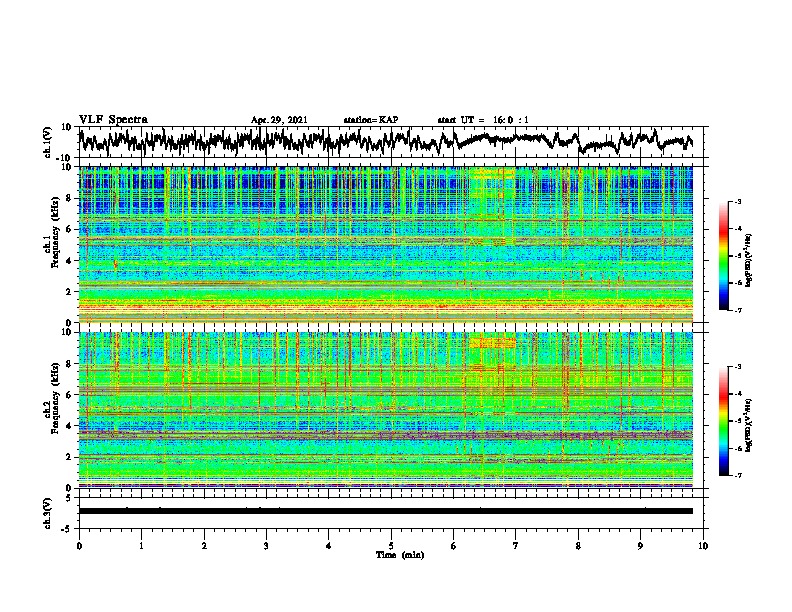Viewport: 792px width, 612px height.
Task: Click time axis tick label '1'
Action: click(x=141, y=546)
